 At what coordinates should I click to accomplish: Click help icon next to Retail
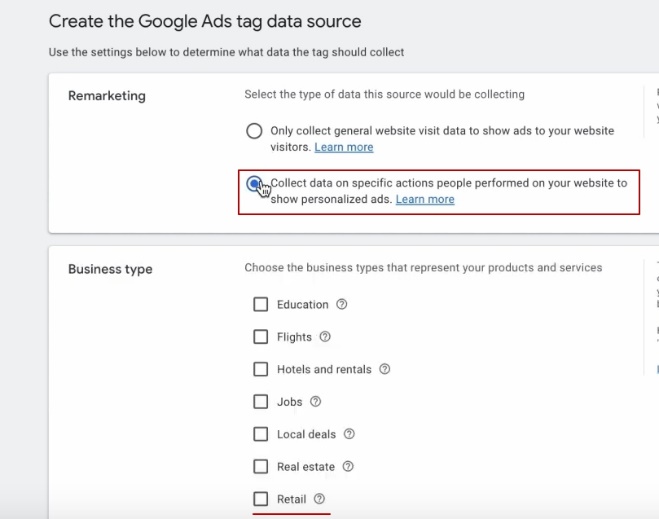tap(320, 499)
